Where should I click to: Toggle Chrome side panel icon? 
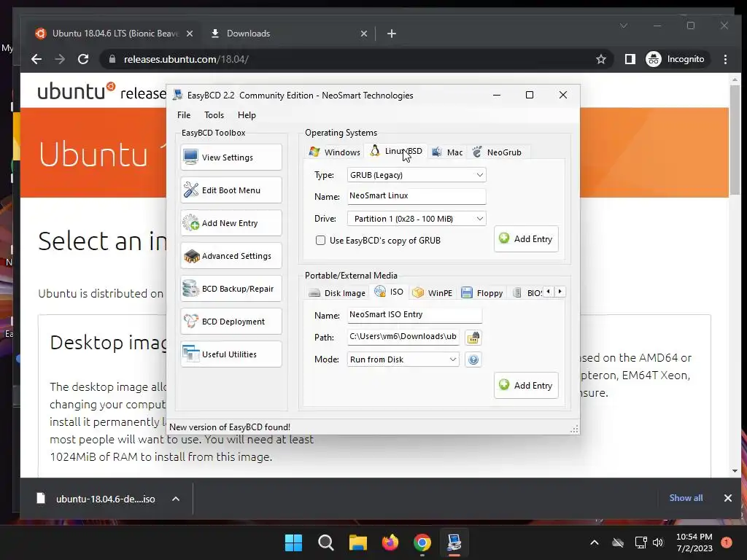pyautogui.click(x=630, y=59)
